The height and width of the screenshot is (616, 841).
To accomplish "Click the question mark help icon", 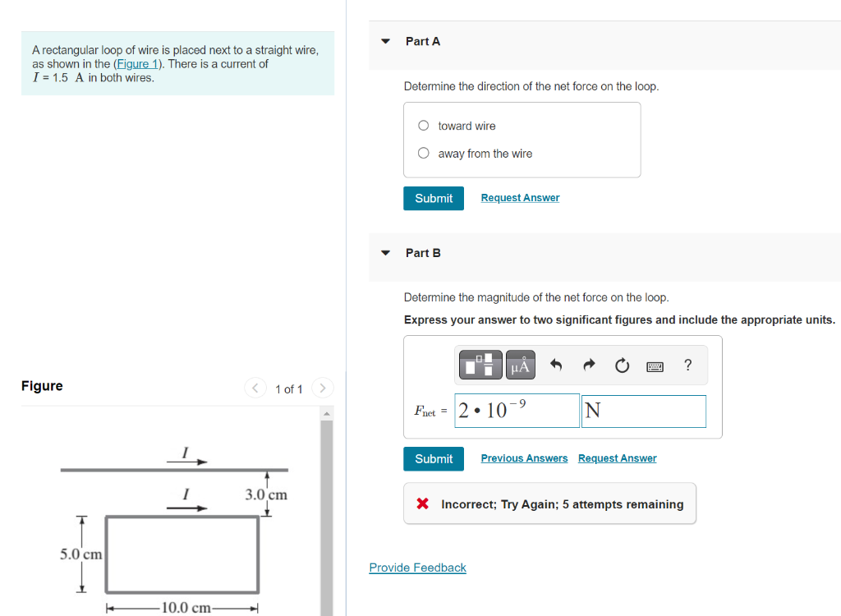I will (687, 365).
